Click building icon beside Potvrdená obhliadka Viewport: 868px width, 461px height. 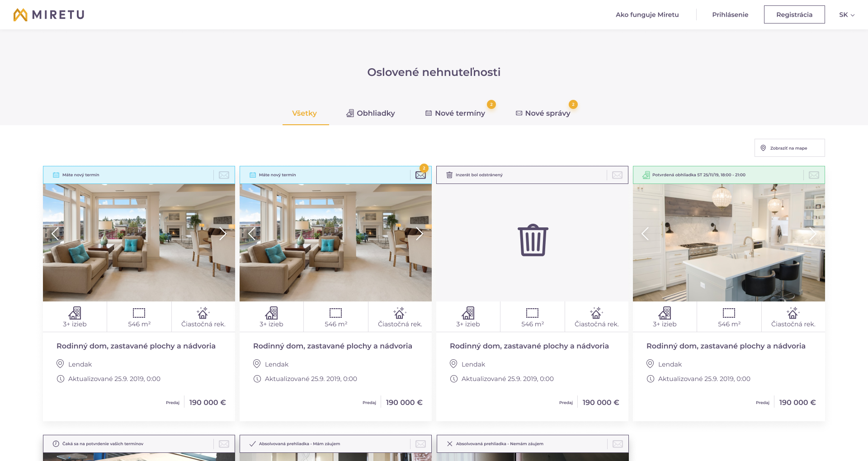coord(646,175)
